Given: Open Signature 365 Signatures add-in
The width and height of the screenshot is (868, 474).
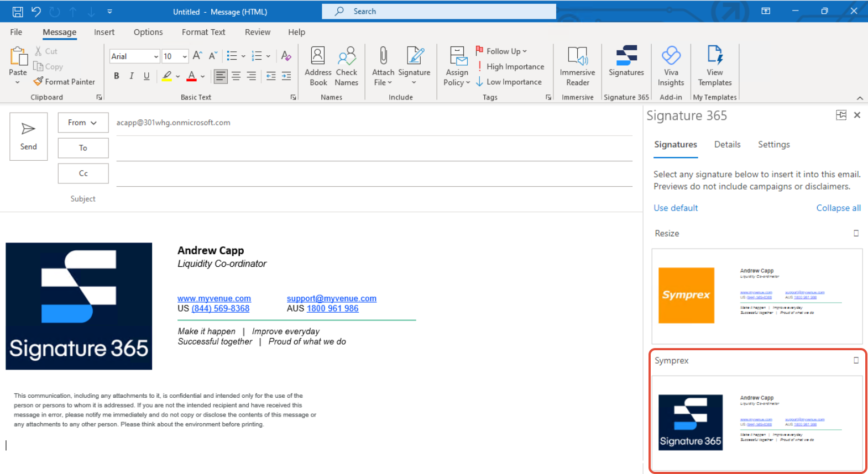Looking at the screenshot, I should coord(626,61).
